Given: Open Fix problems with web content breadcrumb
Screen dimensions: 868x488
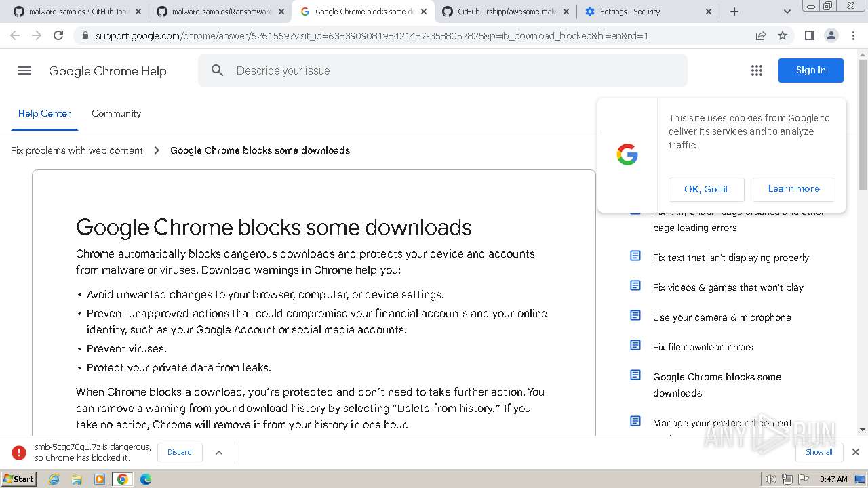Looking at the screenshot, I should (77, 150).
